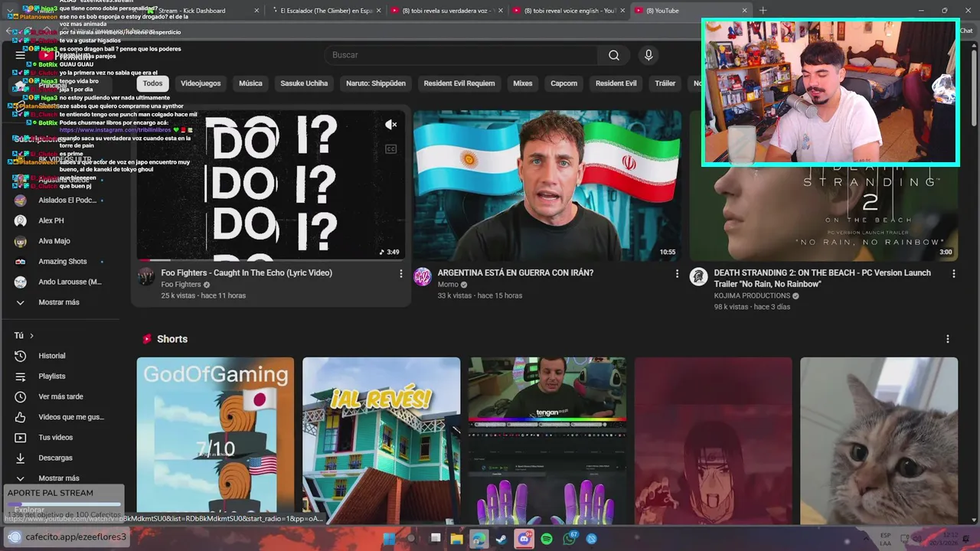Open the Momo channel avatar
This screenshot has height=551, width=980.
pyautogui.click(x=423, y=277)
